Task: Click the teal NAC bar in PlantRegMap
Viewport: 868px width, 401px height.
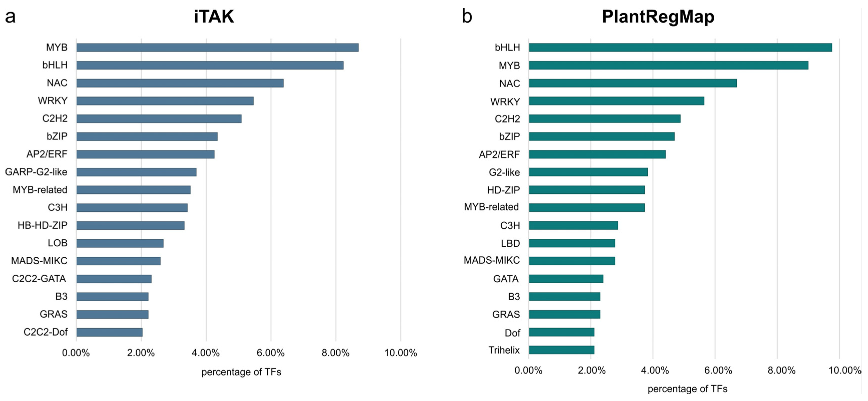Action: (x=633, y=83)
